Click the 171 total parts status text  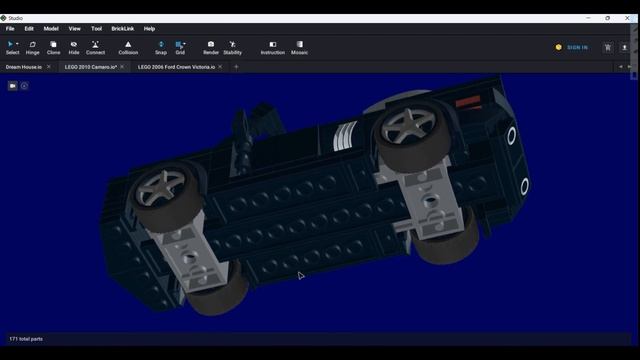click(x=26, y=339)
